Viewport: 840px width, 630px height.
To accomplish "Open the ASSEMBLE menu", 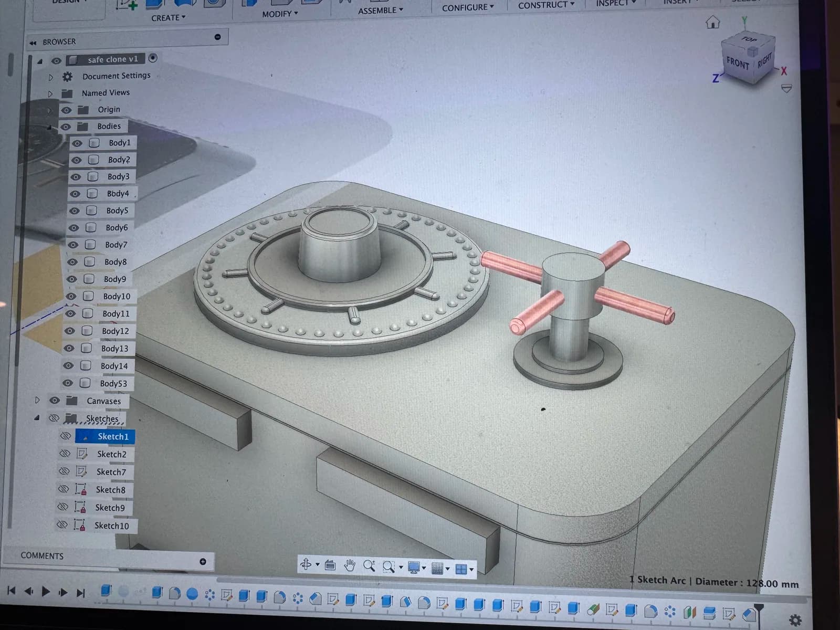I will click(x=381, y=10).
